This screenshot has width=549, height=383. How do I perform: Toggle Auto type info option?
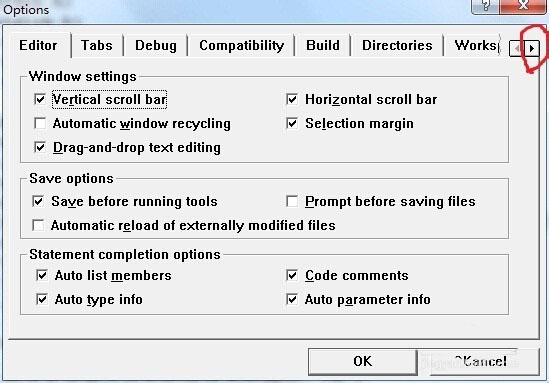click(x=42, y=299)
